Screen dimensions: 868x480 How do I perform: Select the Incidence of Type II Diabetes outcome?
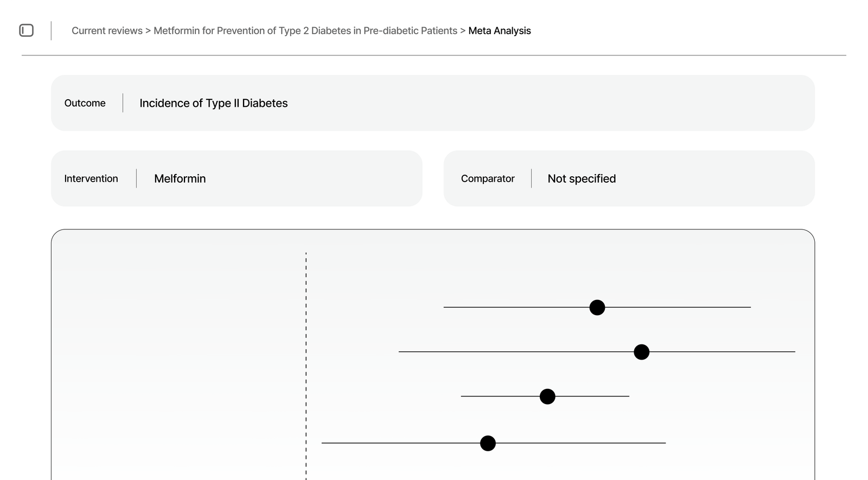click(x=213, y=103)
